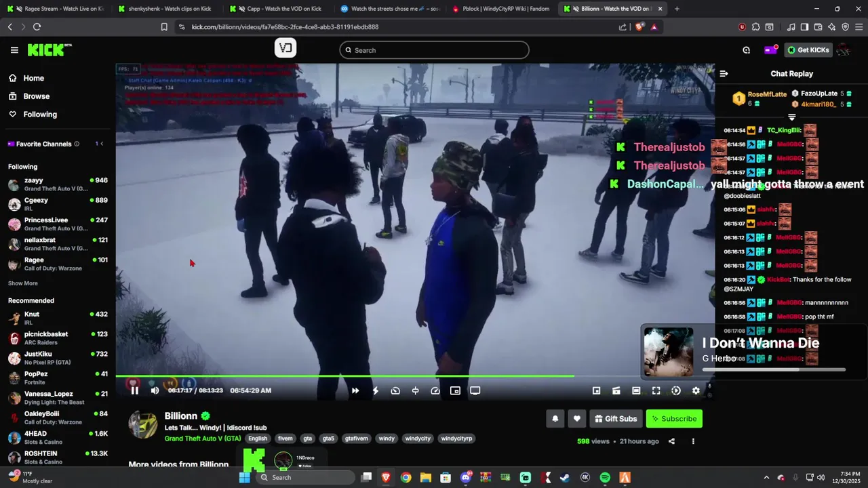Open a new browser tab
Screen dimensions: 868x488
[x=677, y=9]
